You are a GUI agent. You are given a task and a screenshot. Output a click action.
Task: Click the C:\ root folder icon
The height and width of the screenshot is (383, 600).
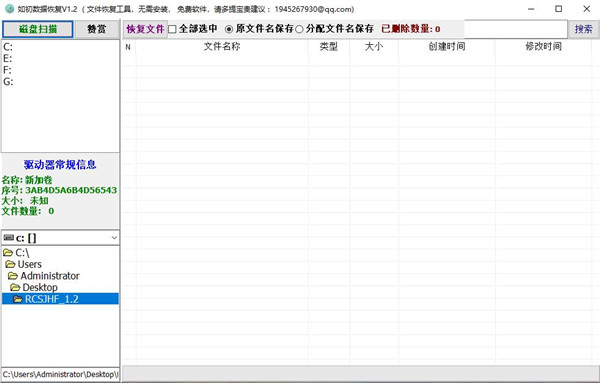coord(8,253)
